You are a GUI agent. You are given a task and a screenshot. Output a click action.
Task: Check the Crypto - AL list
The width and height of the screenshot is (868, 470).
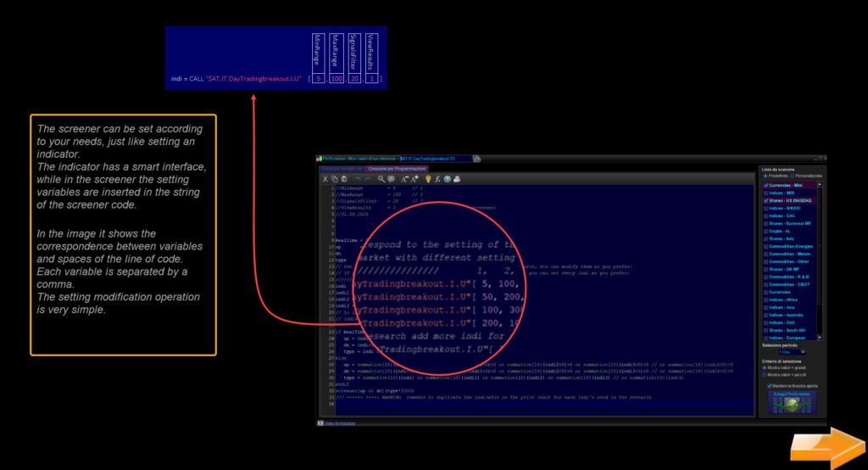(x=766, y=231)
